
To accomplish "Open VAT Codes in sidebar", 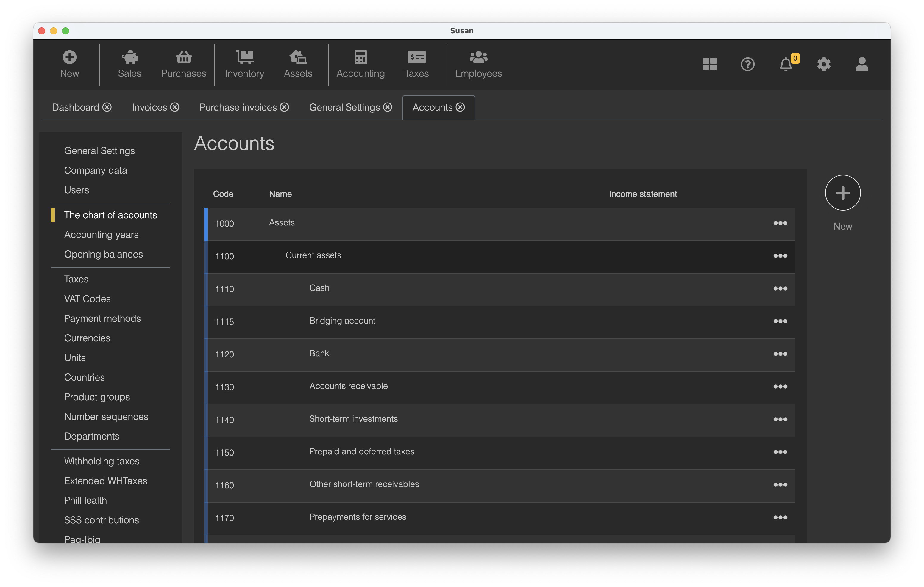I will click(88, 299).
